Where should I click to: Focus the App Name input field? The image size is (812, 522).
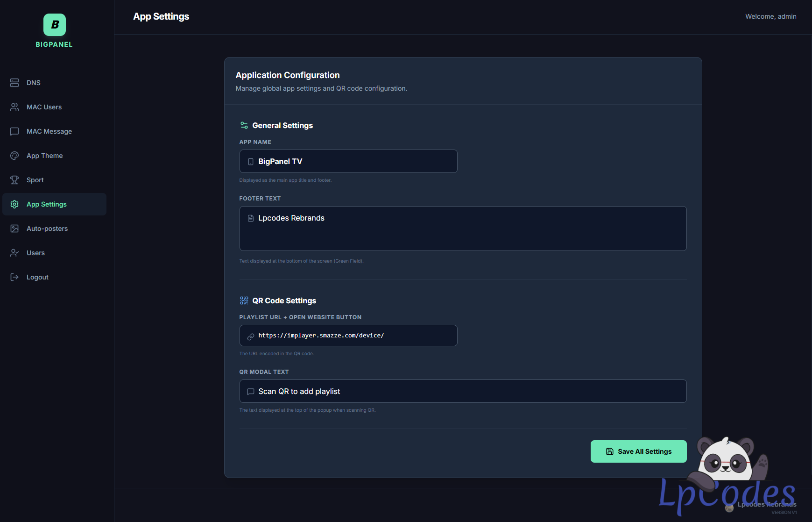355,161
